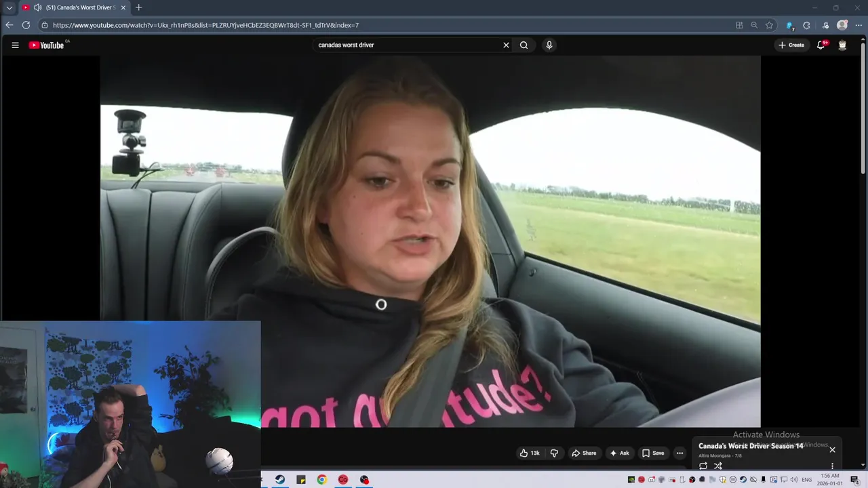The height and width of the screenshot is (488, 868).
Task: Open browser profile avatar
Action: 842,25
